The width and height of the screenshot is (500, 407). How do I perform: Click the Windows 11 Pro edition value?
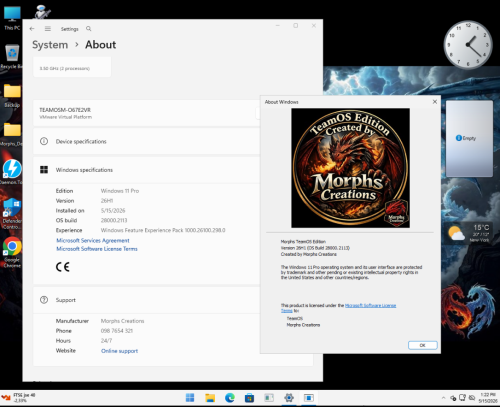pyautogui.click(x=120, y=191)
